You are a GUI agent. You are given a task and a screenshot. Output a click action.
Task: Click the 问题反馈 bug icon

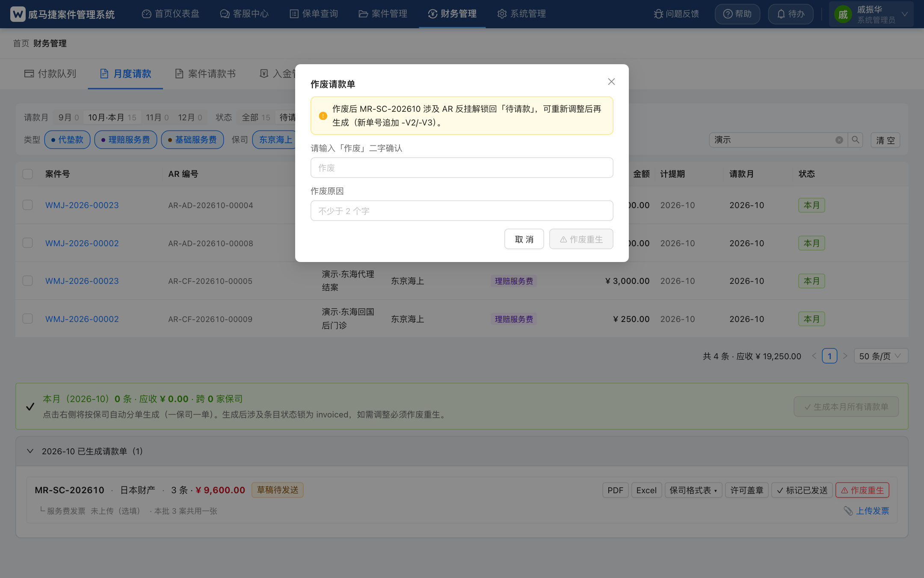[658, 14]
